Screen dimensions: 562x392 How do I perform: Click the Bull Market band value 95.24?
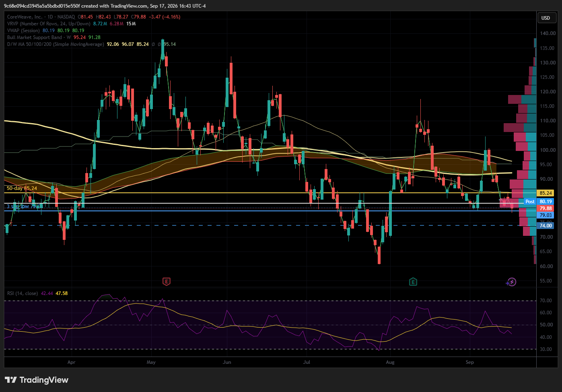click(80, 37)
